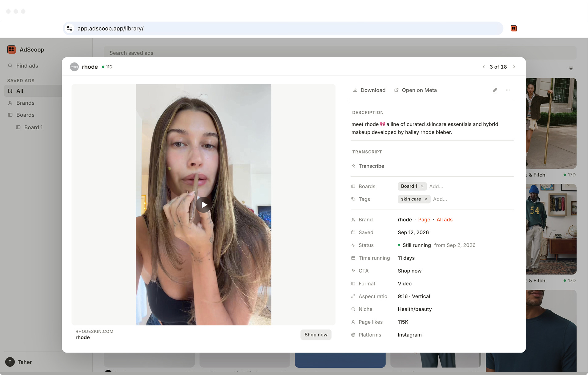Click the filter icon in the library

coord(571,68)
